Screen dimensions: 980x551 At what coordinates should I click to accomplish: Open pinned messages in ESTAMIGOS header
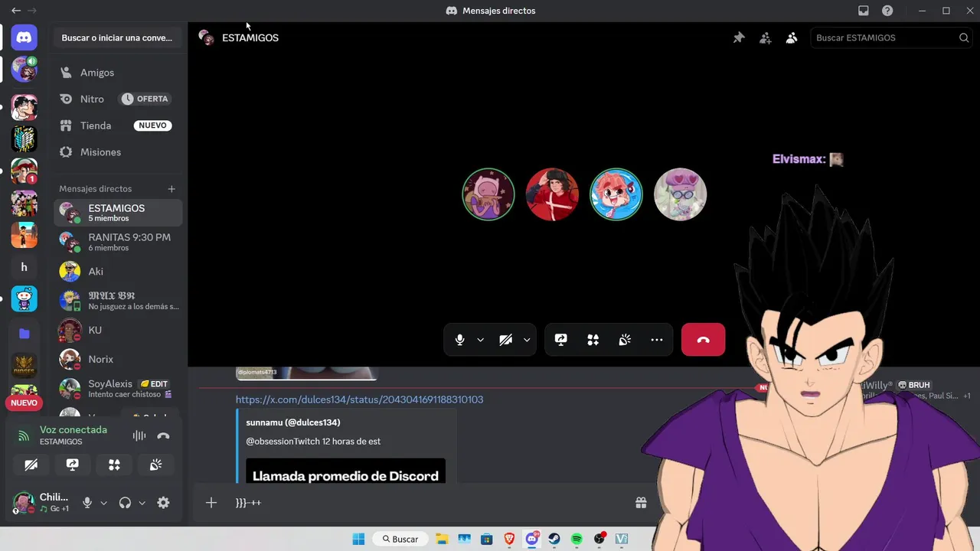(x=739, y=37)
